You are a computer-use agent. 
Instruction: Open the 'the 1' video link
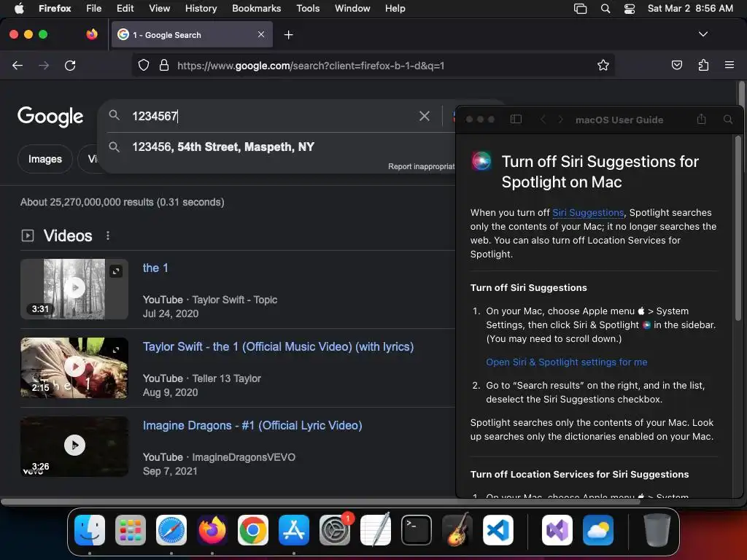[155, 268]
